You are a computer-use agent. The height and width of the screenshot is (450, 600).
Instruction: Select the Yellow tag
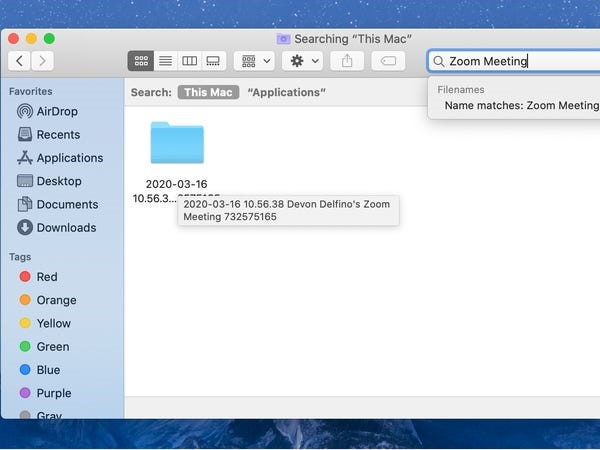[45, 323]
